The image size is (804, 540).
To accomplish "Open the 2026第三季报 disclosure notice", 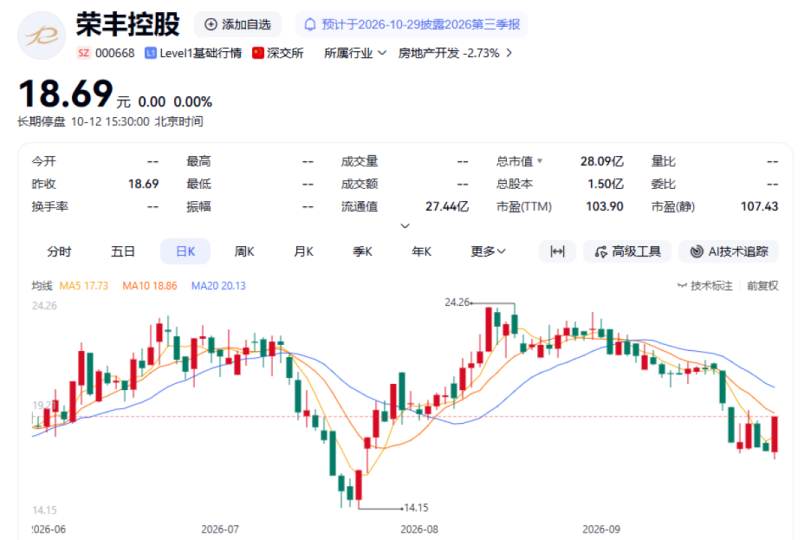I will tap(411, 24).
